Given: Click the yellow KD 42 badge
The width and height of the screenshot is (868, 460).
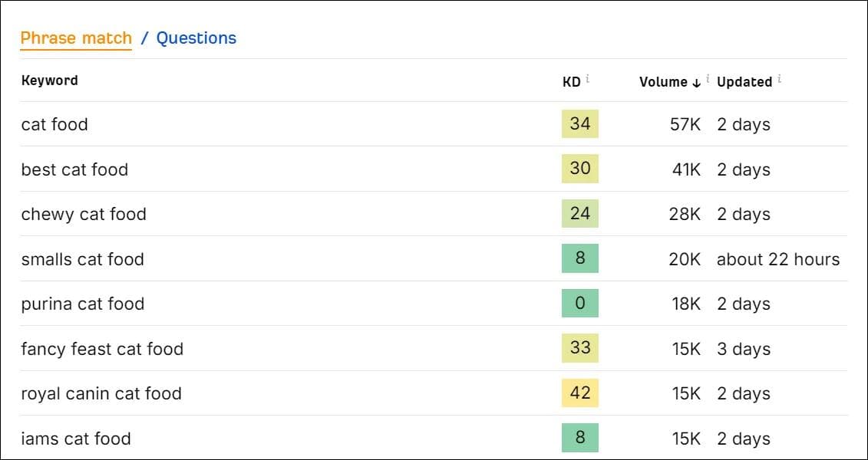Looking at the screenshot, I should (580, 393).
